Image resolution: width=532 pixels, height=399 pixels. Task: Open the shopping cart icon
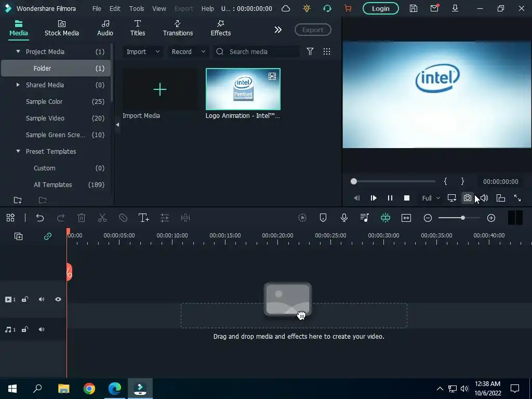click(348, 8)
